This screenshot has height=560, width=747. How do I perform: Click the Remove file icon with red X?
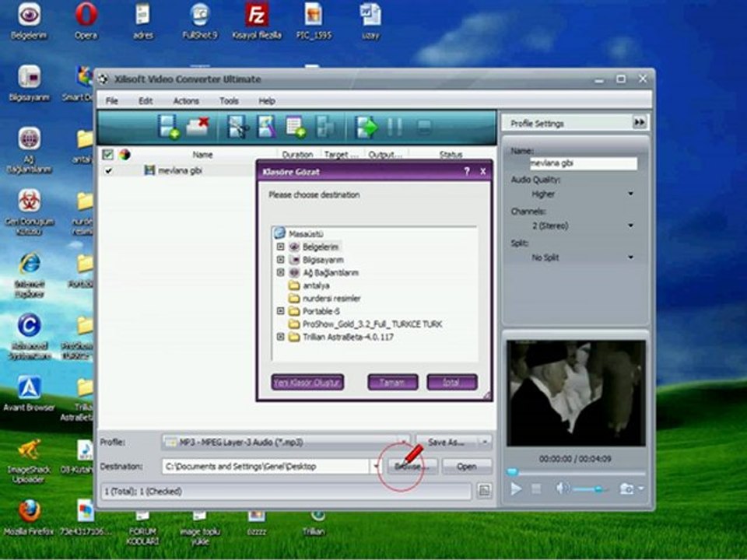pos(197,126)
